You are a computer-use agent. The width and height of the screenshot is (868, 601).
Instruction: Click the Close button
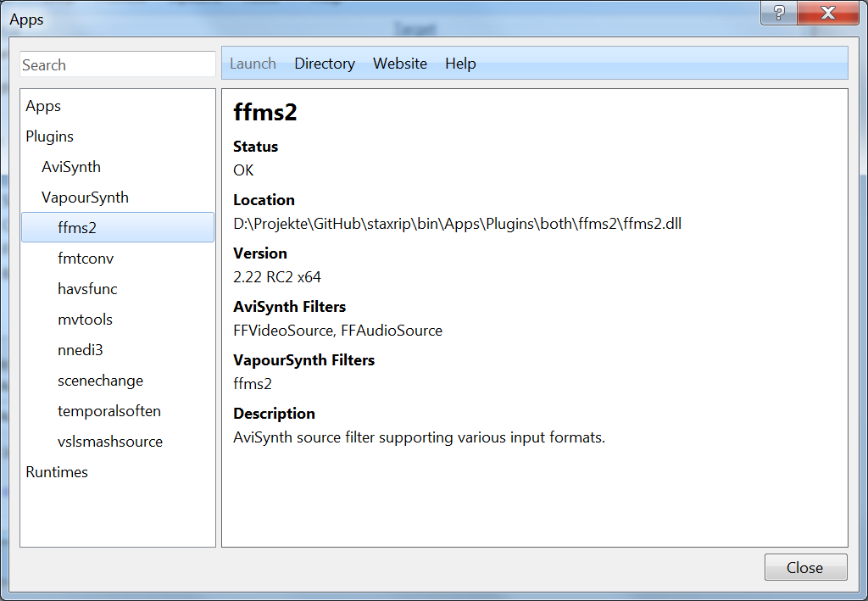805,567
